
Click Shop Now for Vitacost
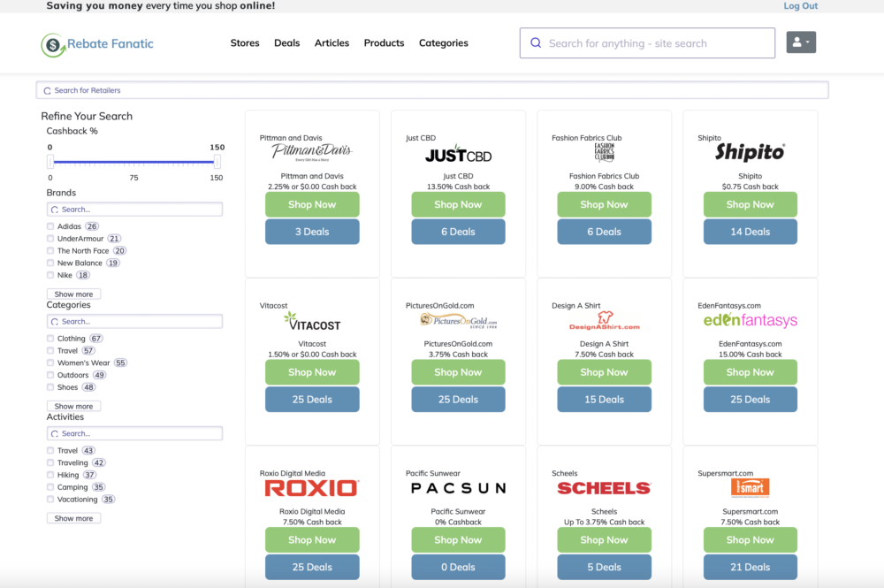312,372
